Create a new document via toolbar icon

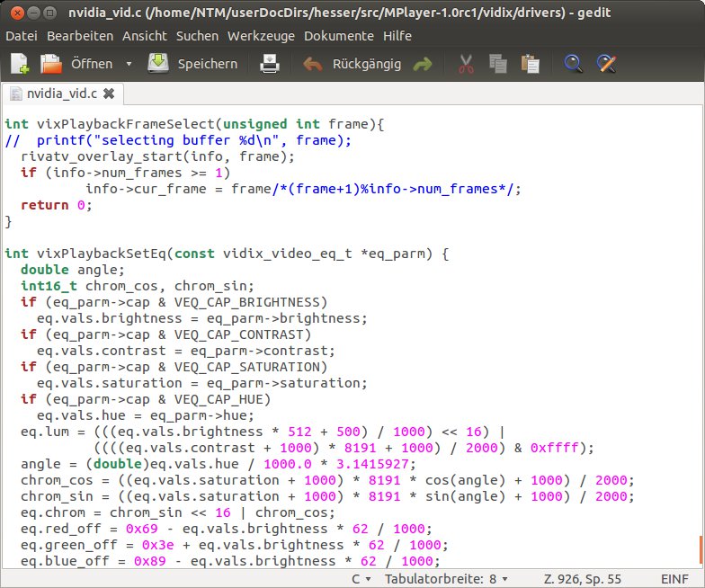20,63
